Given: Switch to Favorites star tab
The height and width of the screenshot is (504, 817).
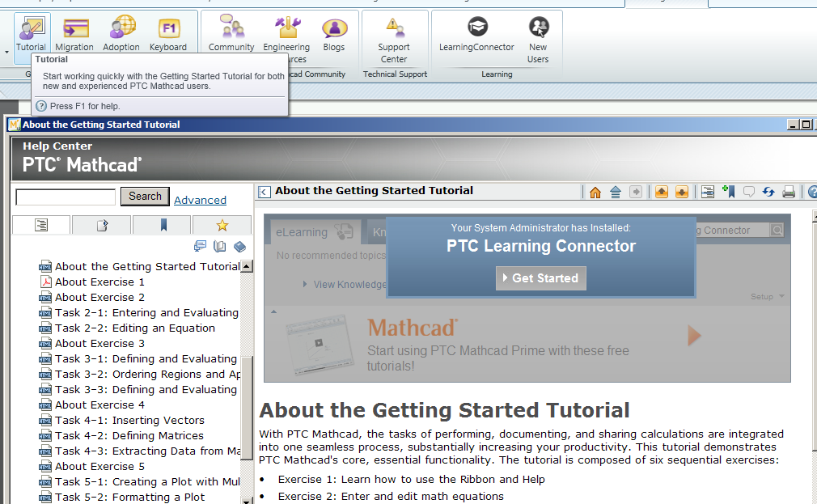Looking at the screenshot, I should click(x=222, y=225).
